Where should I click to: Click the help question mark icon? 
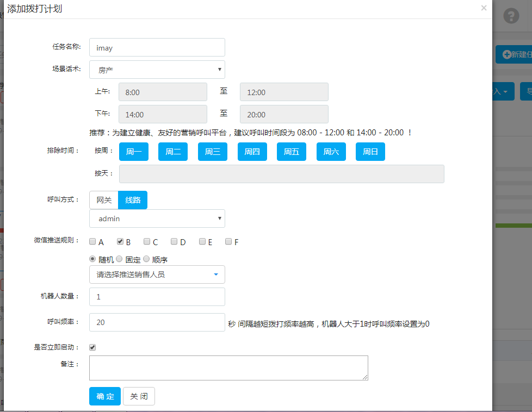point(511,16)
